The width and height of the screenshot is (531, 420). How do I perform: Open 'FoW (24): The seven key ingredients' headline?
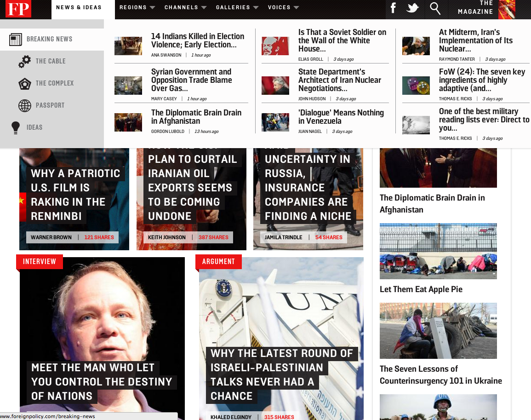pyautogui.click(x=482, y=80)
